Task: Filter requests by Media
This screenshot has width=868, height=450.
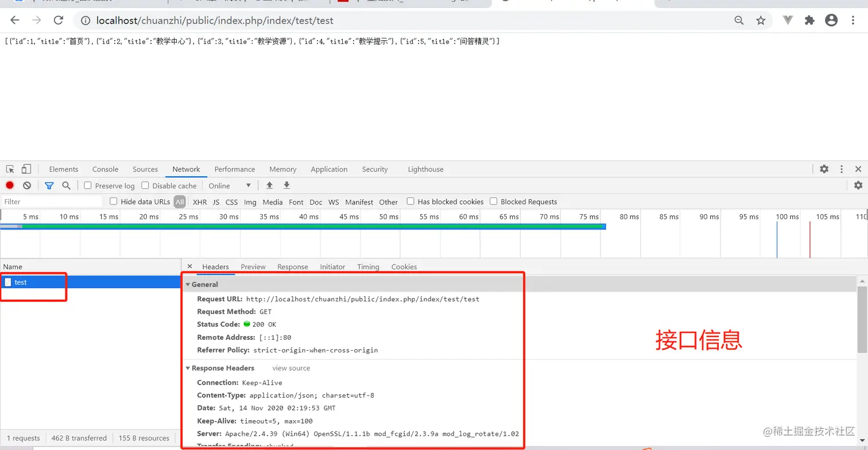Action: tap(273, 202)
